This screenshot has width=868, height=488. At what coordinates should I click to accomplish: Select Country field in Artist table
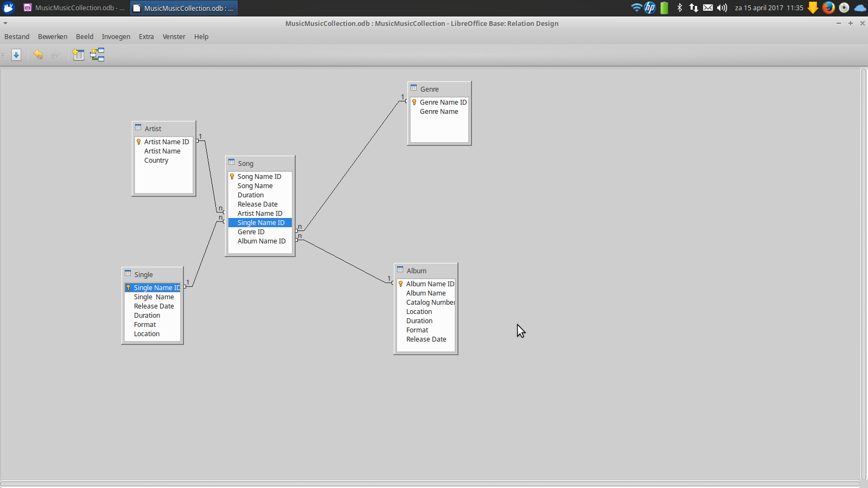click(x=156, y=160)
